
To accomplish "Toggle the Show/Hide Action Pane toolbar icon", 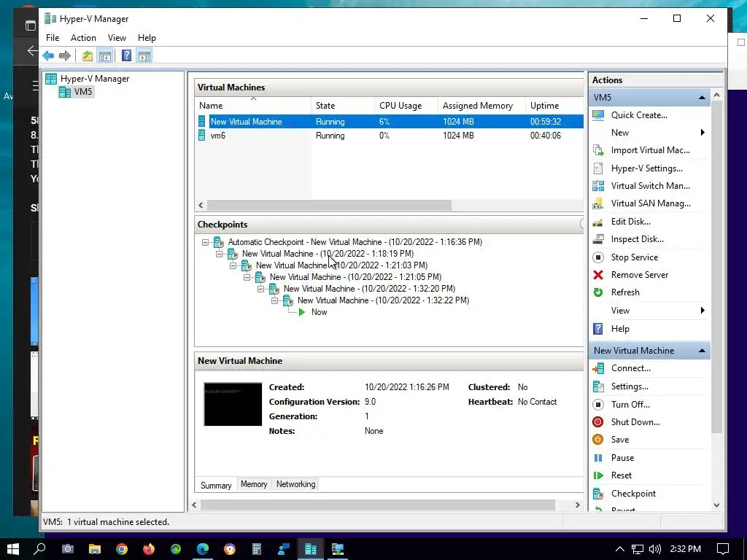I will click(x=144, y=55).
